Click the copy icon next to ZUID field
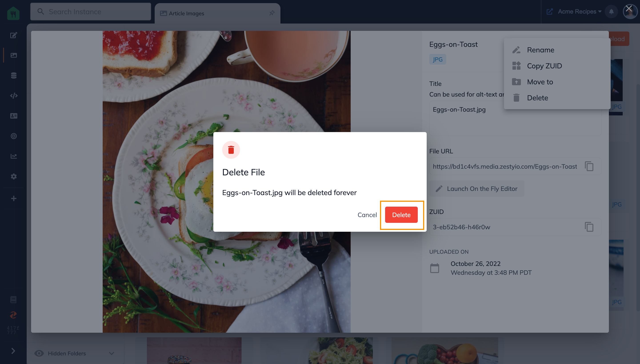 tap(589, 227)
